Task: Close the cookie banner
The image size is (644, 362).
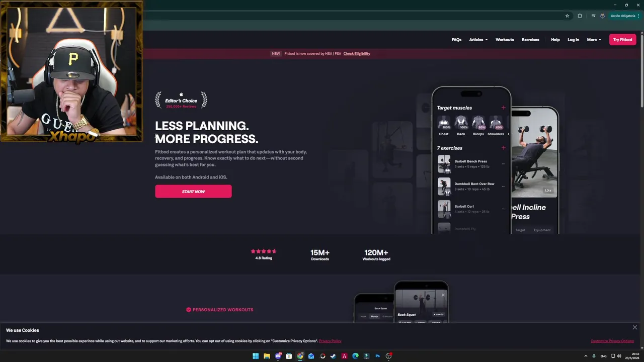Action: point(635,327)
